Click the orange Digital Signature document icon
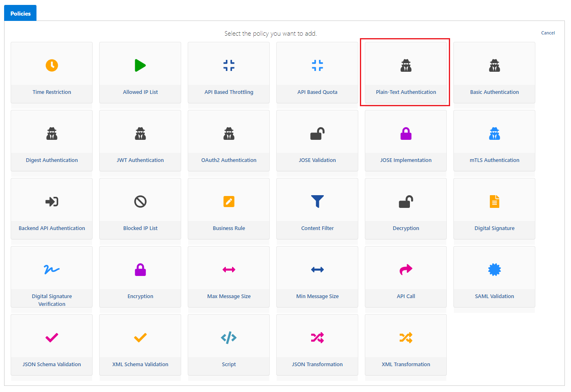Viewport: 571px width, 392px height. pyautogui.click(x=494, y=201)
